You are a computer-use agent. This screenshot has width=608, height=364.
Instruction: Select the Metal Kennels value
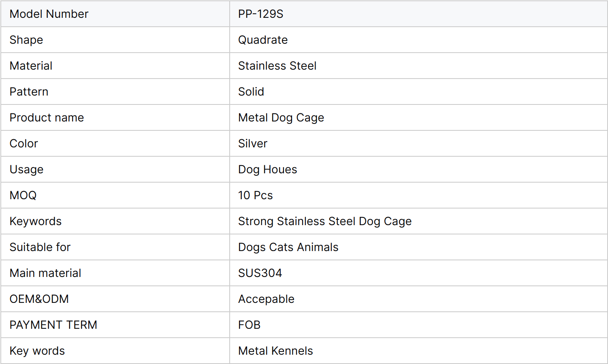click(275, 351)
